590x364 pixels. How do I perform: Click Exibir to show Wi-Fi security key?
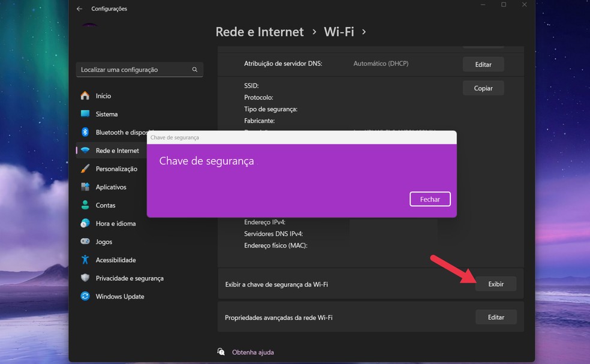[495, 284]
